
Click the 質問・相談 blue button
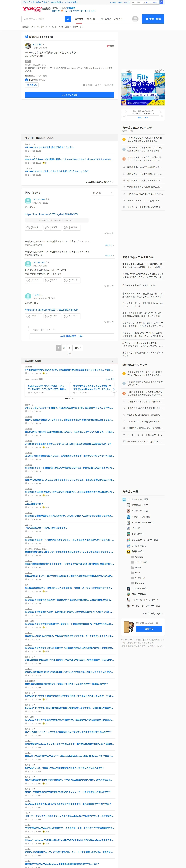click(x=153, y=19)
